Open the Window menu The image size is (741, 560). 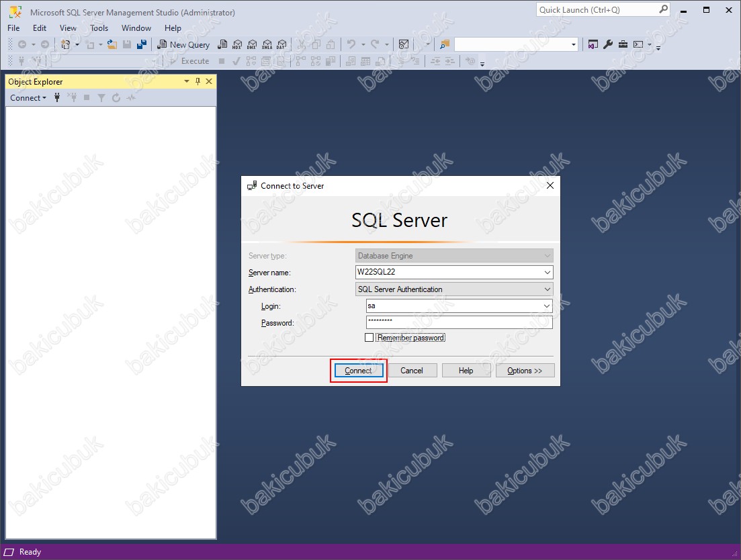[x=136, y=28]
